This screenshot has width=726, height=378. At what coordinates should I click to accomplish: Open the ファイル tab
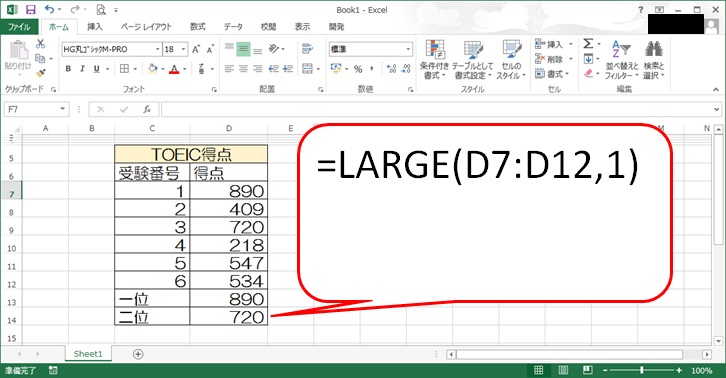19,27
